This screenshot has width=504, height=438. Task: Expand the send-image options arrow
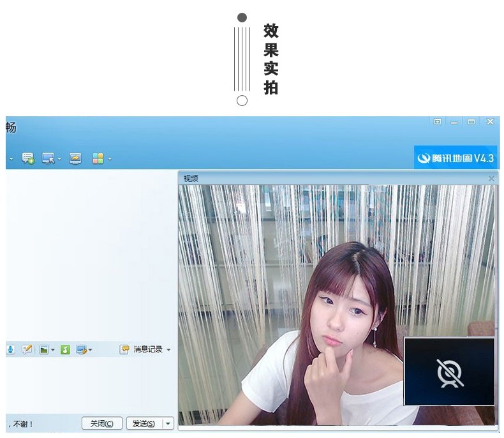[53, 349]
